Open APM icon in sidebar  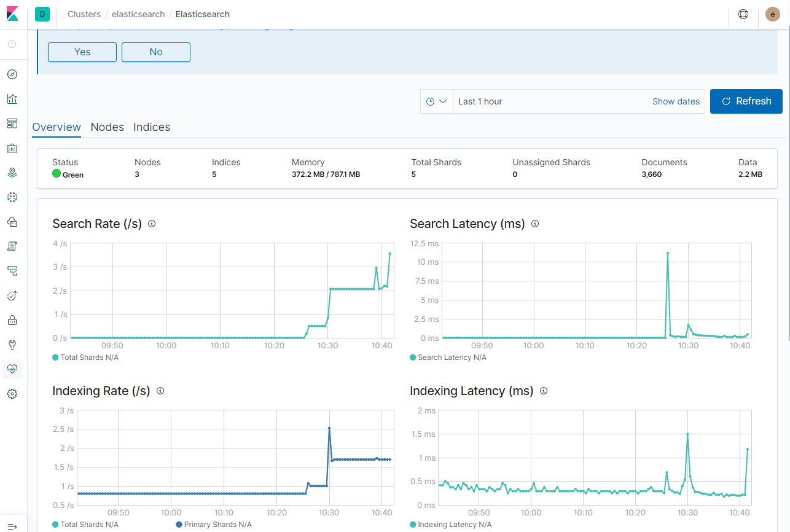pyautogui.click(x=12, y=271)
